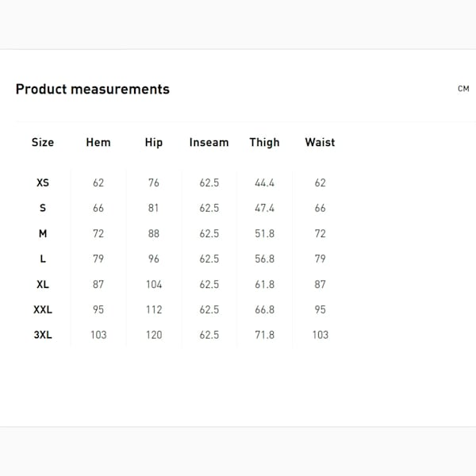Click the L size row label
Viewport: 476px width, 476px height.
pyautogui.click(x=43, y=259)
